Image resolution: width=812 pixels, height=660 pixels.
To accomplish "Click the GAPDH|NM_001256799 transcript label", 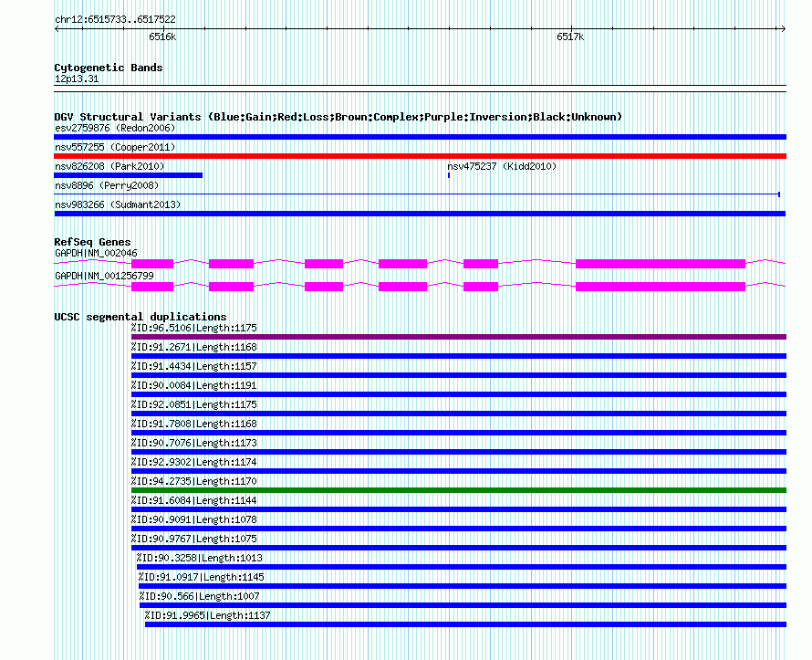I will [104, 276].
